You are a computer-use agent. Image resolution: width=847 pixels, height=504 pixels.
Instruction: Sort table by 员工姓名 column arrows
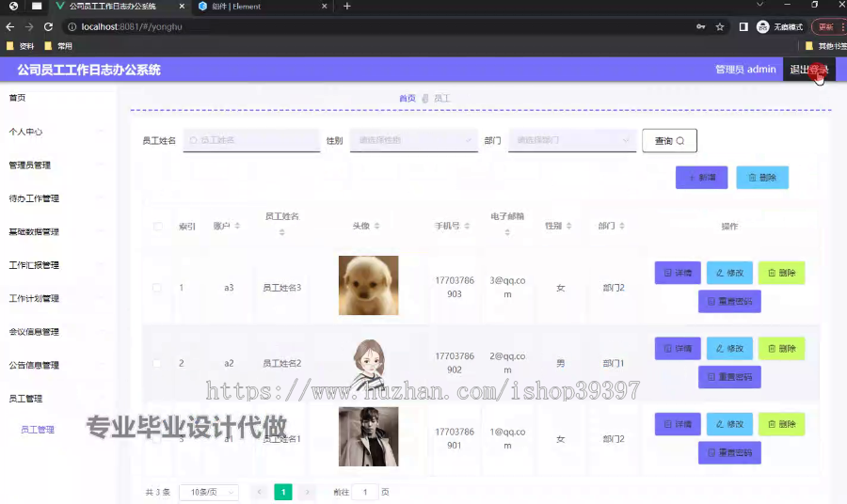click(281, 232)
